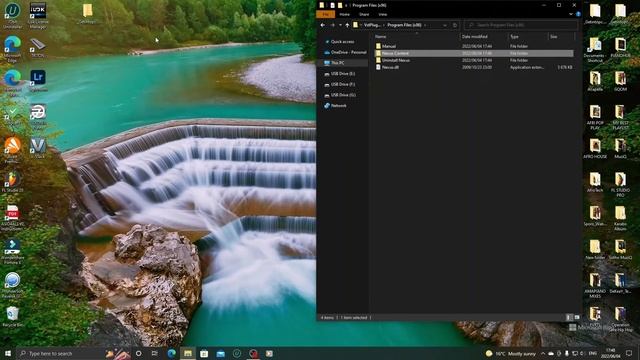This screenshot has width=640, height=360.
Task: Open Explorer help icon
Action: [578, 14]
